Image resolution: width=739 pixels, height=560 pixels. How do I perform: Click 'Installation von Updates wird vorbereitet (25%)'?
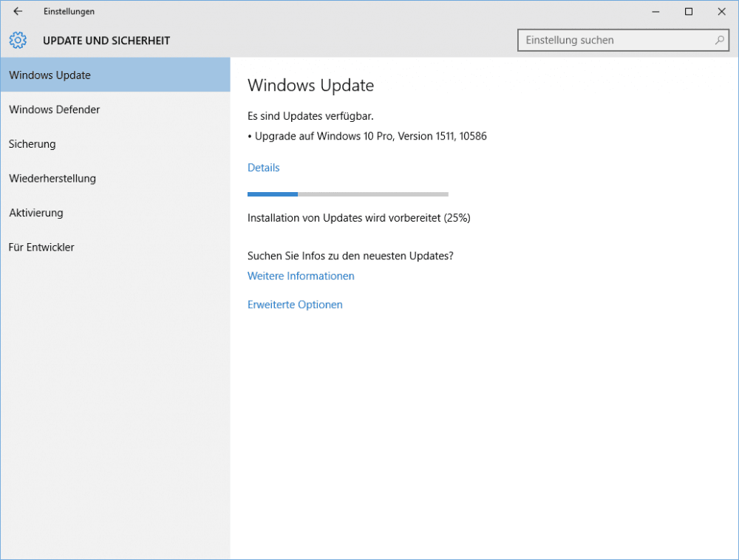click(x=358, y=218)
